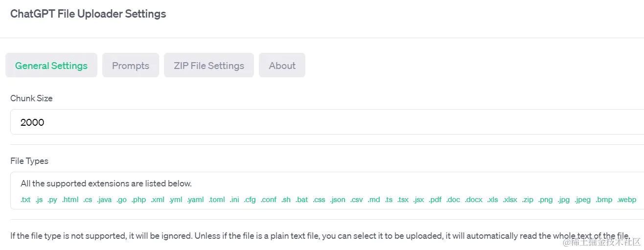644x250 pixels.
Task: Select the .png extension tag
Action: [546, 200]
